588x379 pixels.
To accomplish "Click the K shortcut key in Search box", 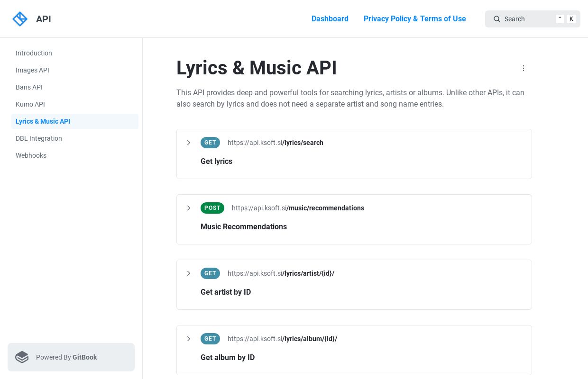I will pyautogui.click(x=571, y=19).
